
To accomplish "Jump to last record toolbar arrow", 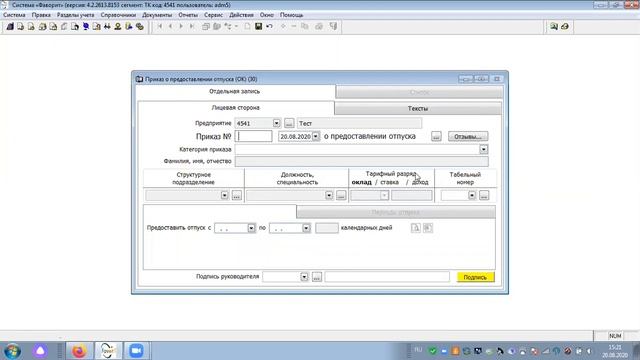I will click(x=191, y=27).
